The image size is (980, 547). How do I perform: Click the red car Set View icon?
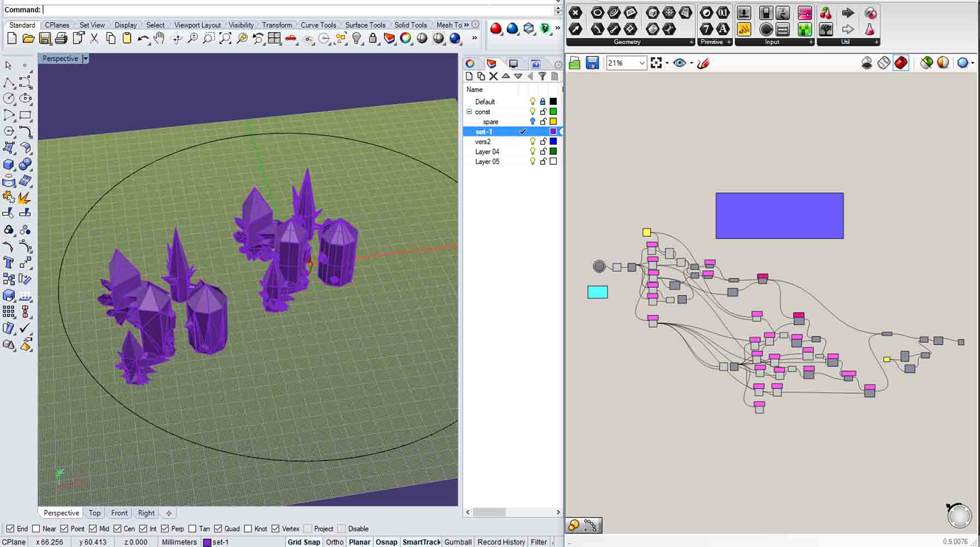point(291,38)
